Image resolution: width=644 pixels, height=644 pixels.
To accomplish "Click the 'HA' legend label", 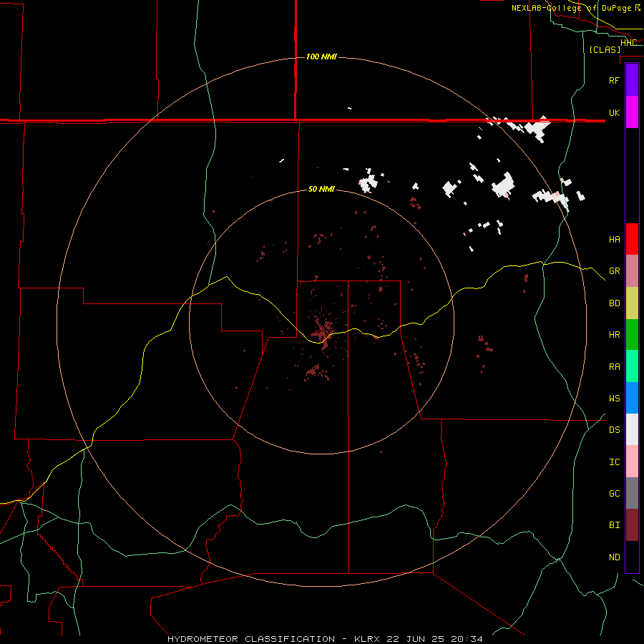I will click(615, 240).
